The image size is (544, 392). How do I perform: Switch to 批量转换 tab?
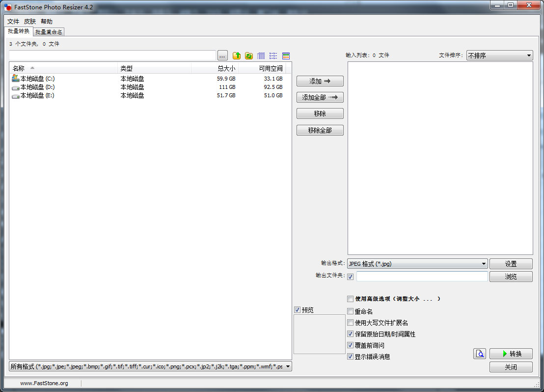tap(19, 31)
